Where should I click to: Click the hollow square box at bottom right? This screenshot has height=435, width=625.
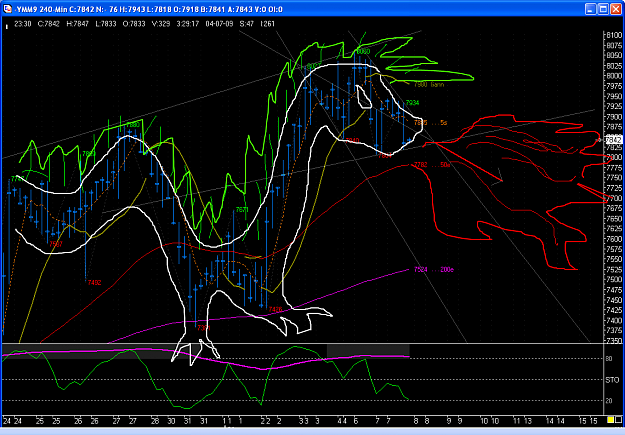tap(619, 420)
